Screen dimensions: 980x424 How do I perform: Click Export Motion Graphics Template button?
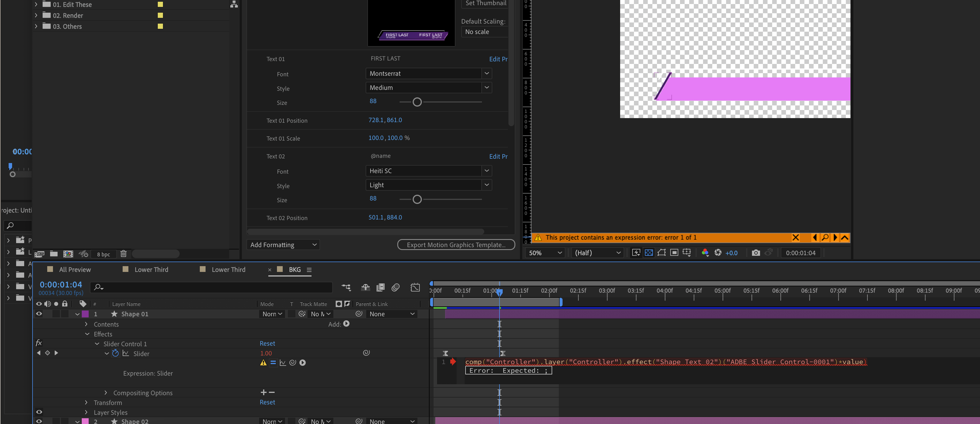[x=456, y=245]
